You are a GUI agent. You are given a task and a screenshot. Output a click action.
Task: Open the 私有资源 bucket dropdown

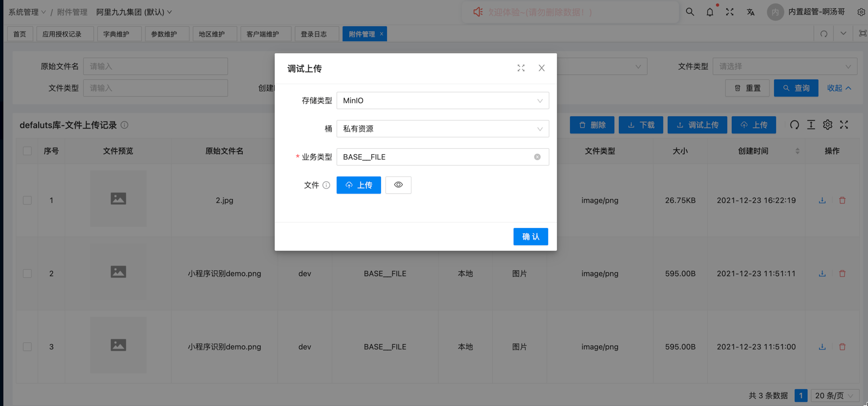click(x=442, y=129)
